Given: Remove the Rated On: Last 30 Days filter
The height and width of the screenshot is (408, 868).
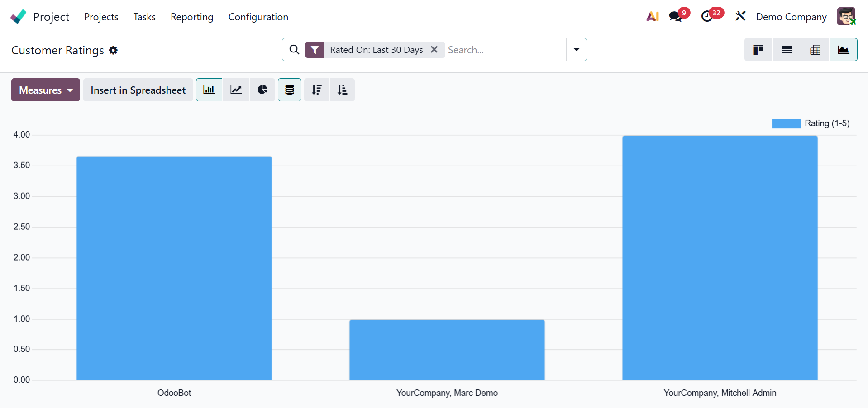Looking at the screenshot, I should pos(434,50).
